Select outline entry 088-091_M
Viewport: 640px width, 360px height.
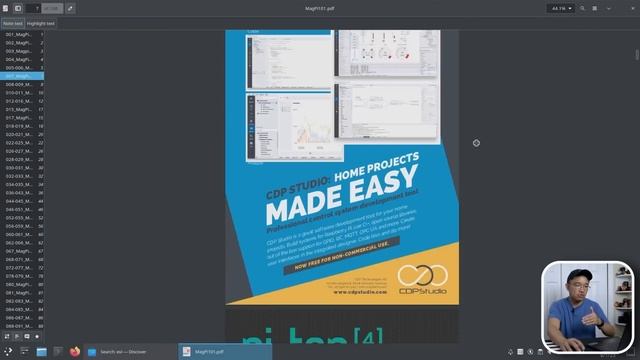pyautogui.click(x=22, y=326)
